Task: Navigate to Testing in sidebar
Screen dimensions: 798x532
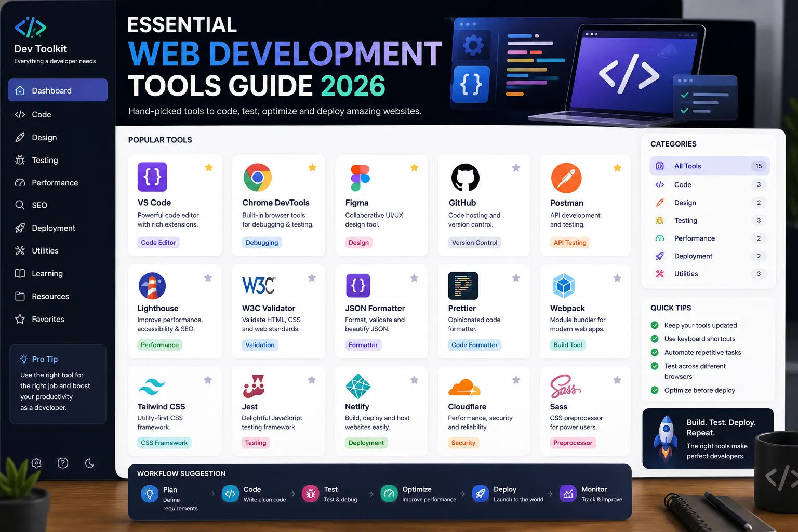Action: 58,160
